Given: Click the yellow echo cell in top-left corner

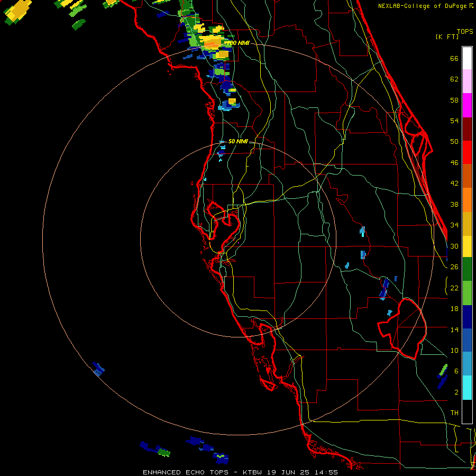Looking at the screenshot, I should point(19,11).
